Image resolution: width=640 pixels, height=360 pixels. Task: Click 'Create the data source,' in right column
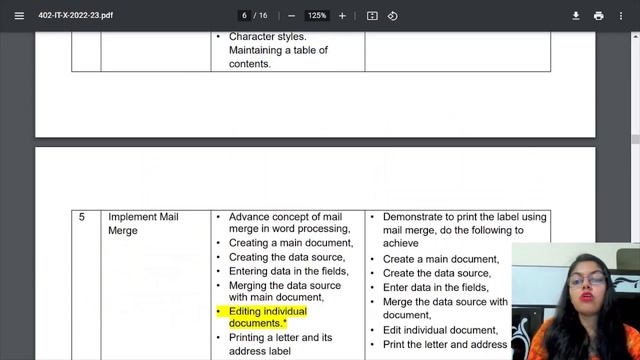point(437,273)
